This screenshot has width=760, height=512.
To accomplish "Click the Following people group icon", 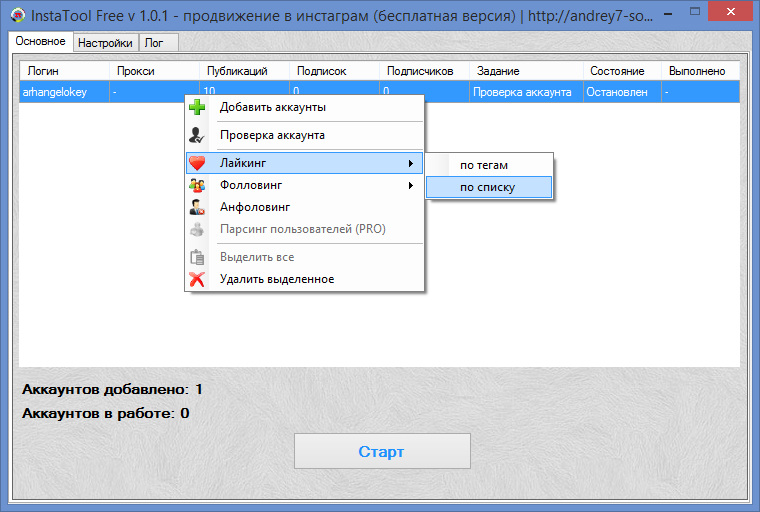I will (197, 185).
